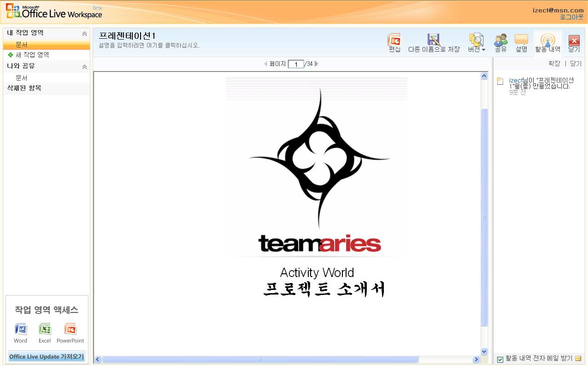This screenshot has width=588, height=366.
Task: Select 문서 under 내 작업 영역
Action: click(21, 44)
